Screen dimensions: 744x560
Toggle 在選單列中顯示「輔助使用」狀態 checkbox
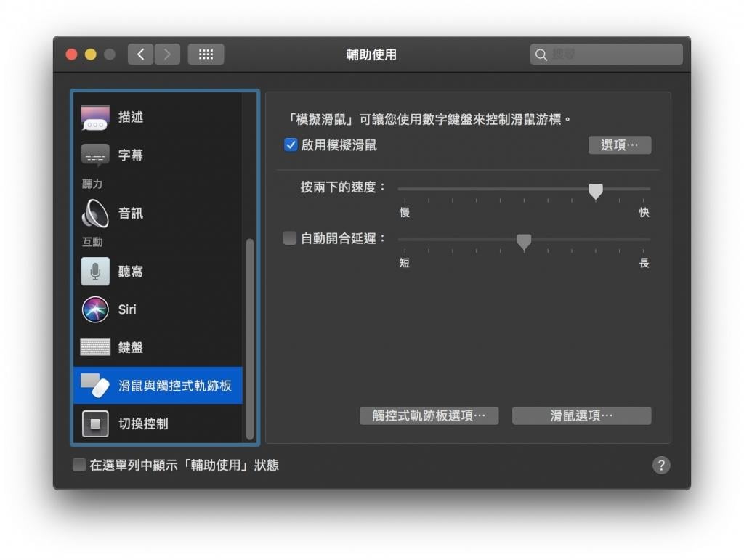(78, 465)
